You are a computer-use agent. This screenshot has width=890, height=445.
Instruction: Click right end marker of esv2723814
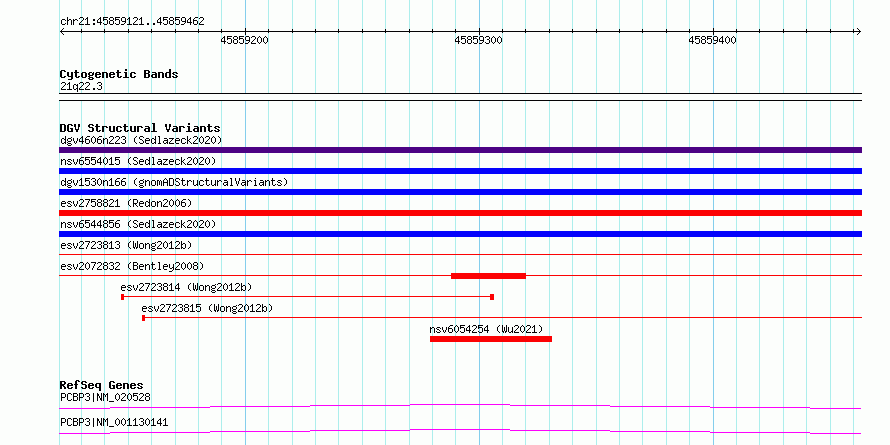[492, 297]
